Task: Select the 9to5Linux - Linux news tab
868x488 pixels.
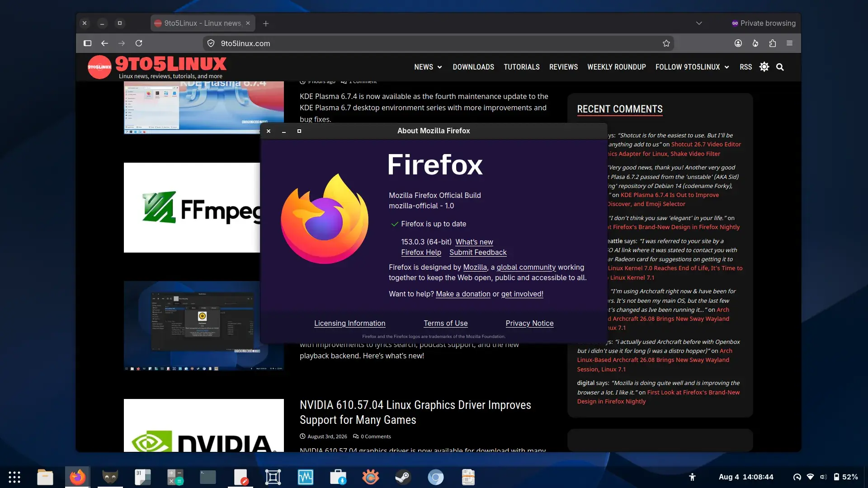Action: 203,23
